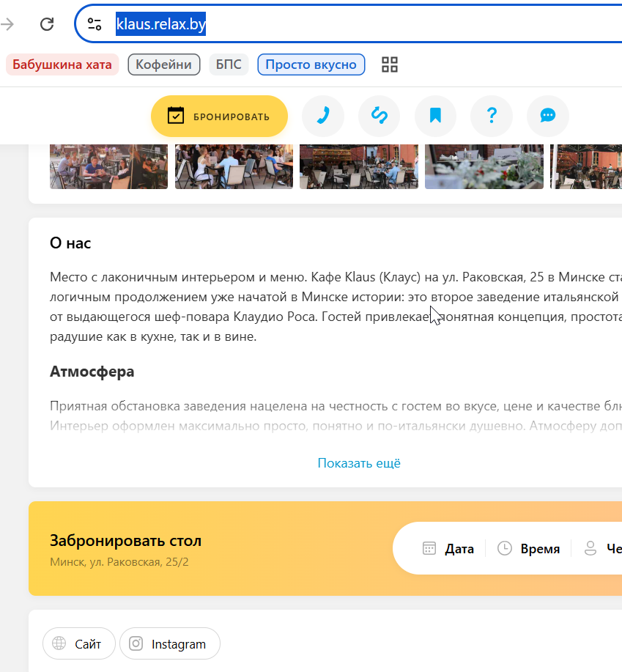Select the klaus.relax.by address bar URL
Image resolution: width=622 pixels, height=672 pixels.
(160, 24)
